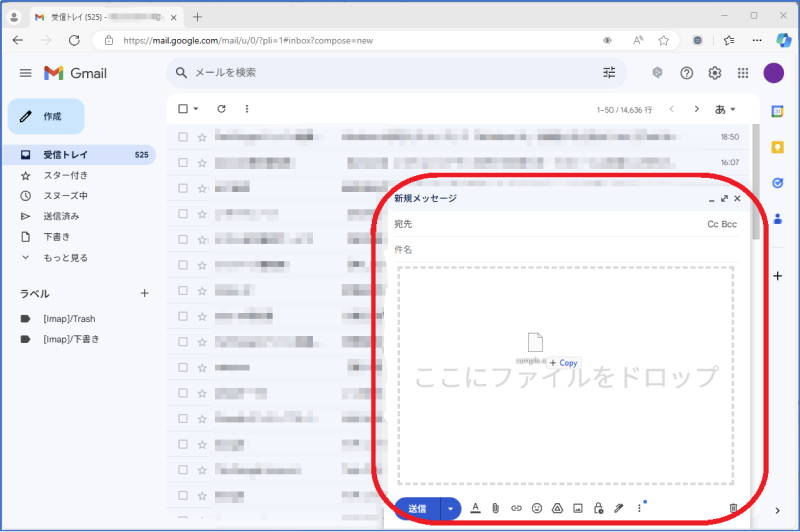
Task: Go to next page of emails
Action: 696,109
